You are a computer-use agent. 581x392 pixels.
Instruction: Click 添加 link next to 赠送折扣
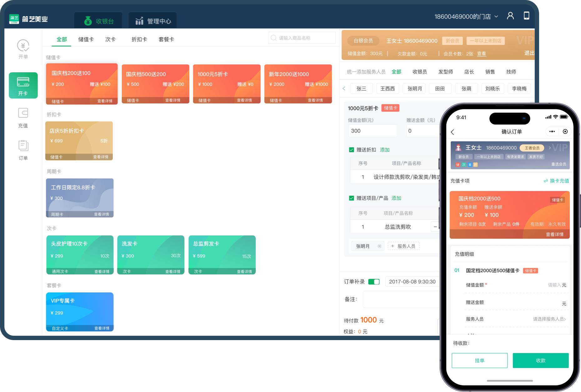[385, 150]
